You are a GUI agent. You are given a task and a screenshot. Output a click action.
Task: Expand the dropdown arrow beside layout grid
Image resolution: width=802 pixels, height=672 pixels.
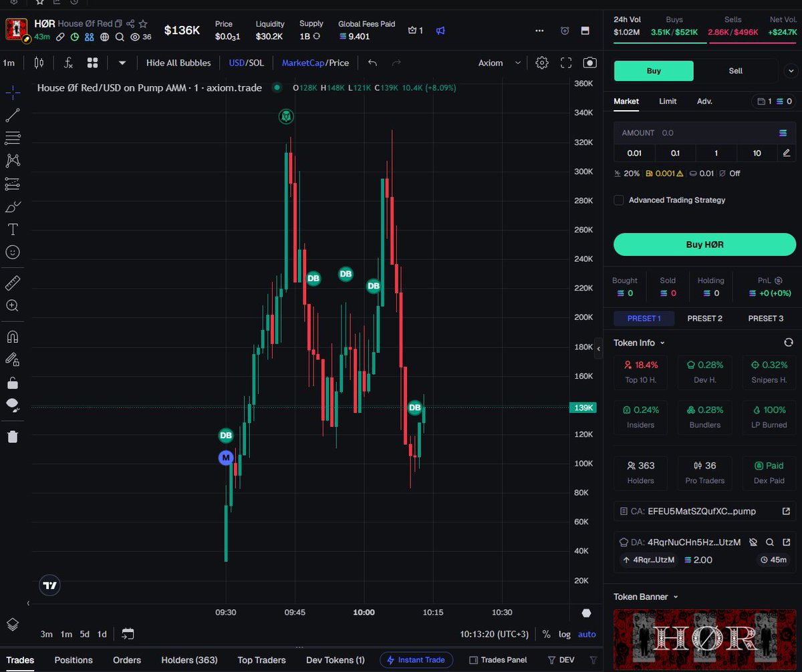pyautogui.click(x=122, y=63)
